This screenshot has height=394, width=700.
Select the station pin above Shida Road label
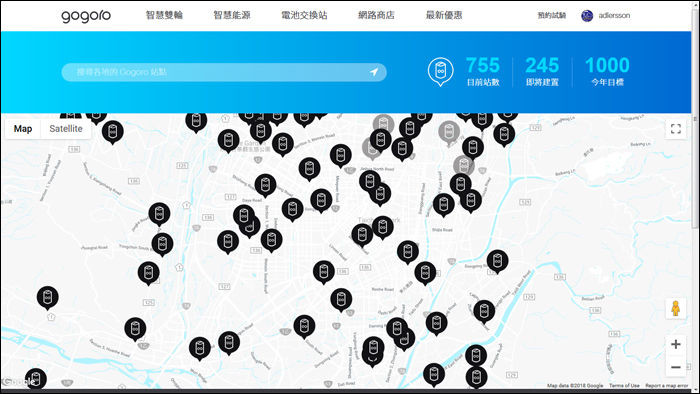444,205
